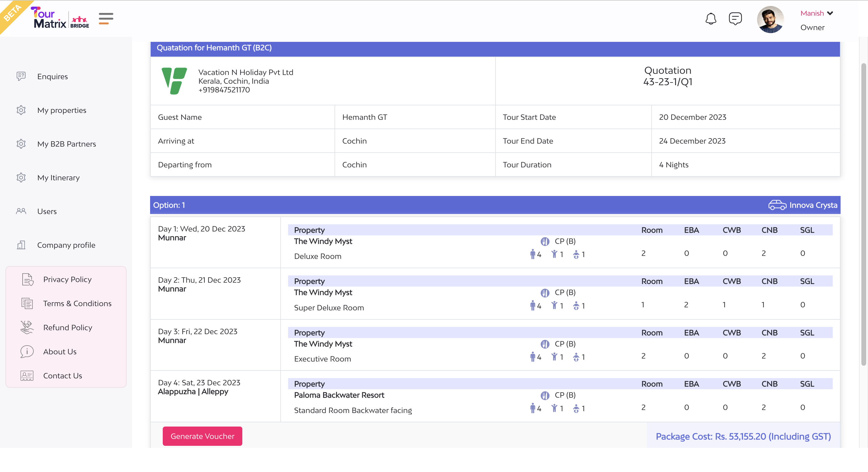The width and height of the screenshot is (868, 472).
Task: Click the About Us info icon
Action: (27, 352)
